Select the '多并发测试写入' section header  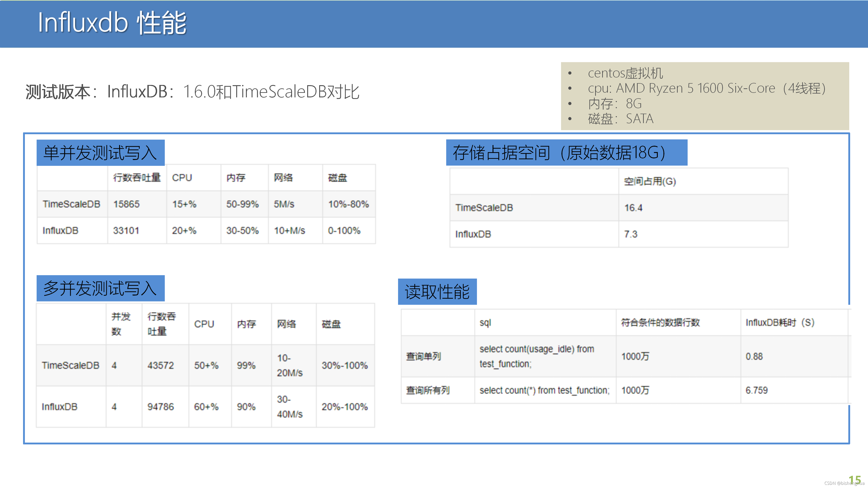100,288
